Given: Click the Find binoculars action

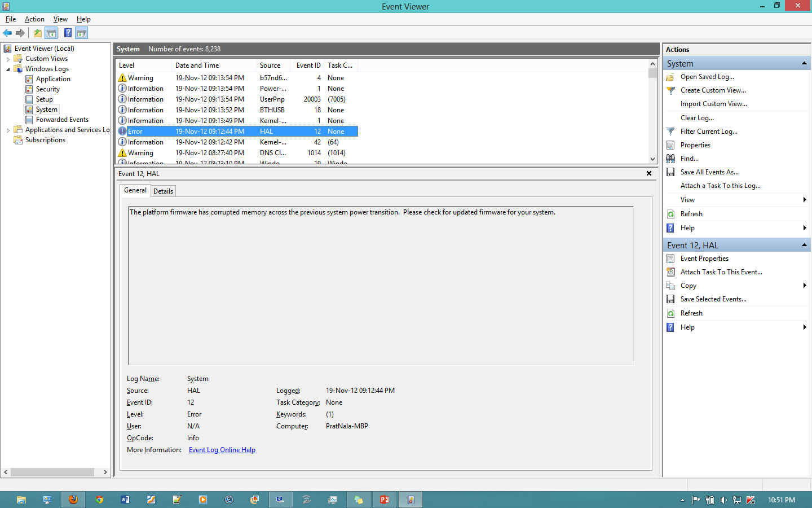Looking at the screenshot, I should tap(670, 159).
